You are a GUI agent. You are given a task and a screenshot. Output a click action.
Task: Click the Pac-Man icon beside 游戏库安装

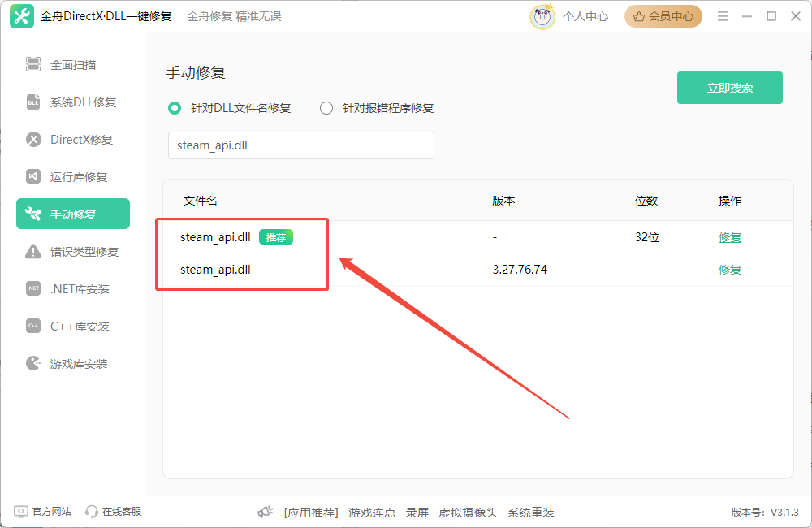tap(33, 363)
